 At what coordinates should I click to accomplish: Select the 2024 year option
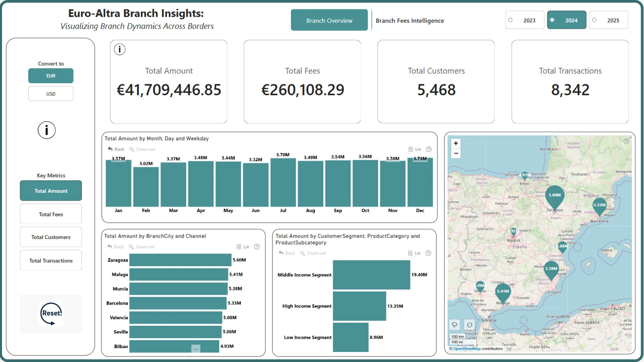[x=567, y=20]
